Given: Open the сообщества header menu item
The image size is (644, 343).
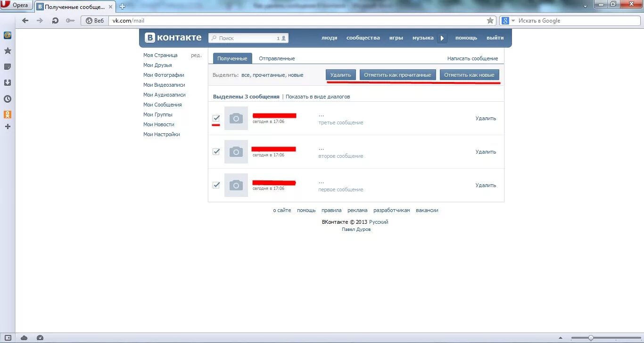Looking at the screenshot, I should click(x=363, y=38).
